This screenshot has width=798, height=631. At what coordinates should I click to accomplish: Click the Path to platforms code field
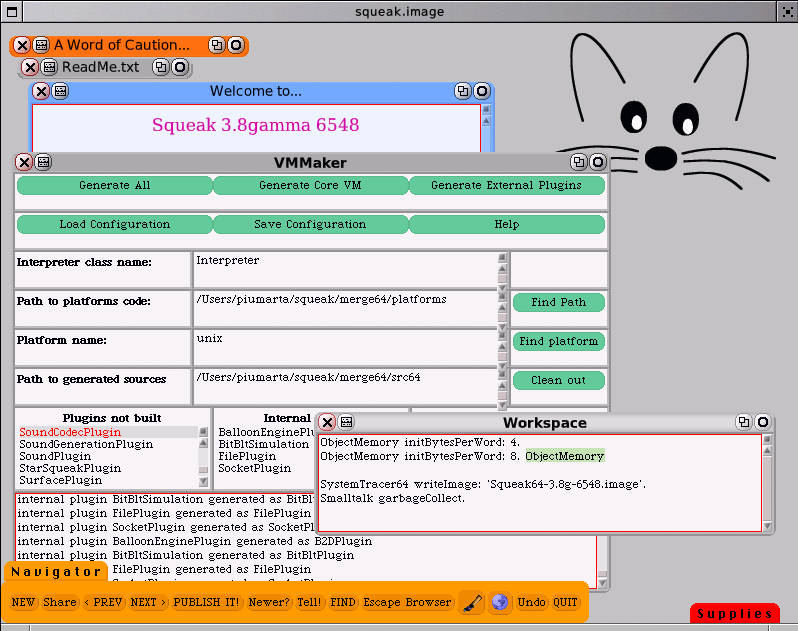(x=345, y=308)
